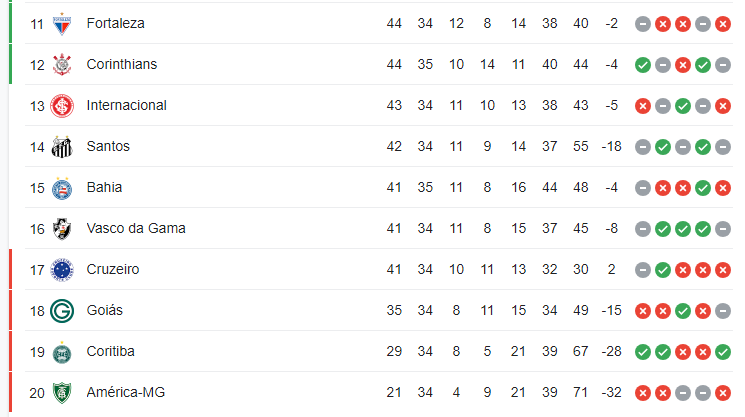The image size is (745, 417).
Task: Select the Bahia club crest
Action: (62, 188)
